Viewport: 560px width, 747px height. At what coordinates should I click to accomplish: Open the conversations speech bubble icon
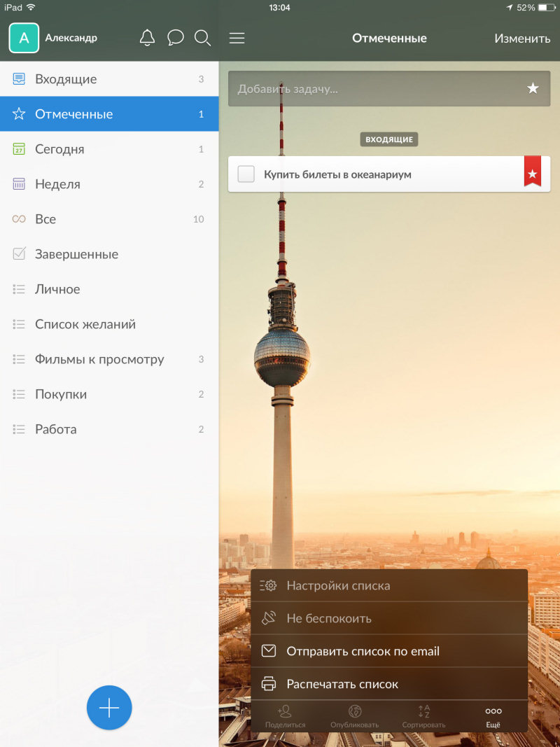point(176,38)
